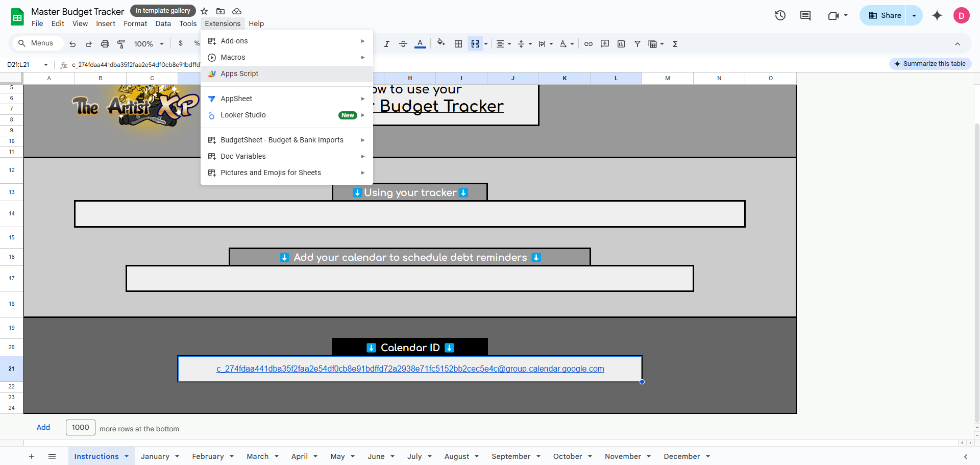This screenshot has height=465, width=980.
Task: Open the Looker Studio submenu
Action: [287, 115]
